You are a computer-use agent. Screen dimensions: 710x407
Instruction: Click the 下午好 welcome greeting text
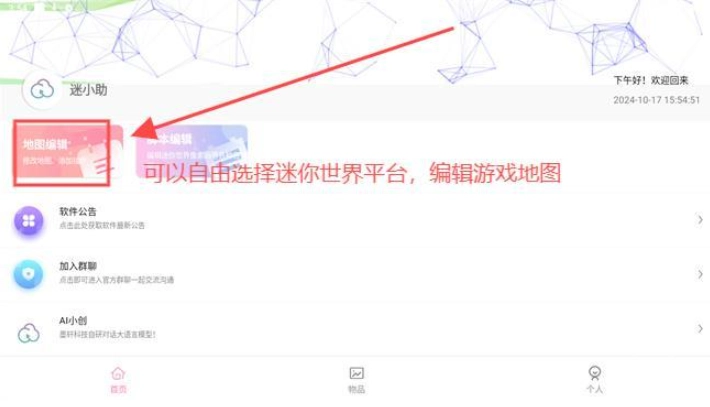[651, 81]
